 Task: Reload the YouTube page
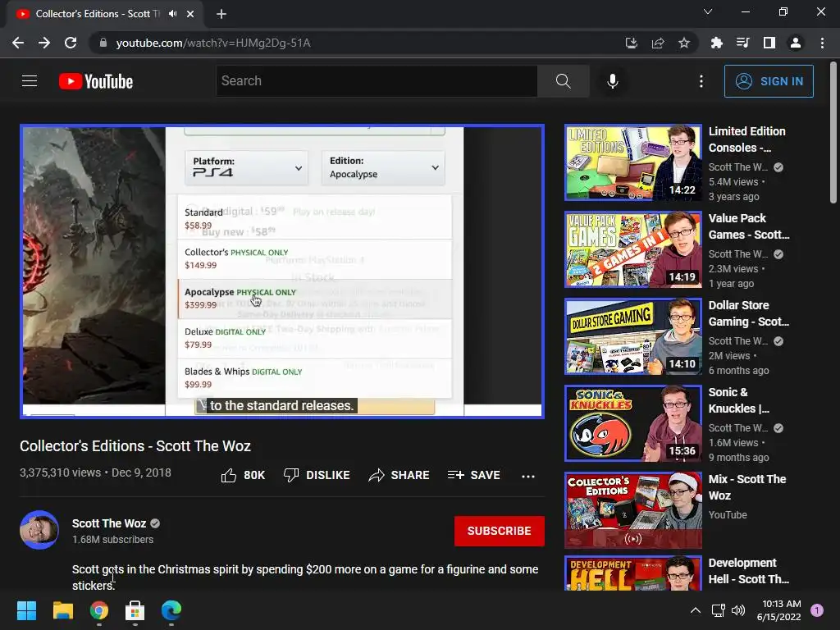pos(71,43)
